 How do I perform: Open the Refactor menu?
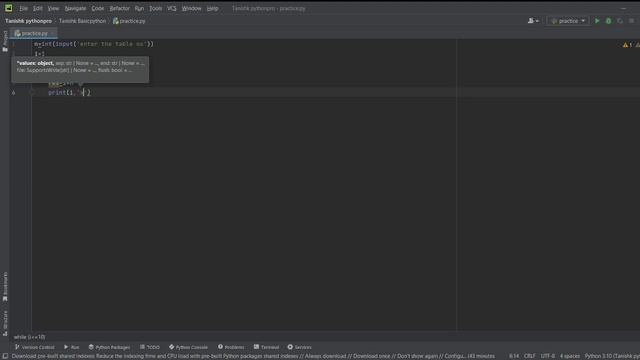coord(119,9)
